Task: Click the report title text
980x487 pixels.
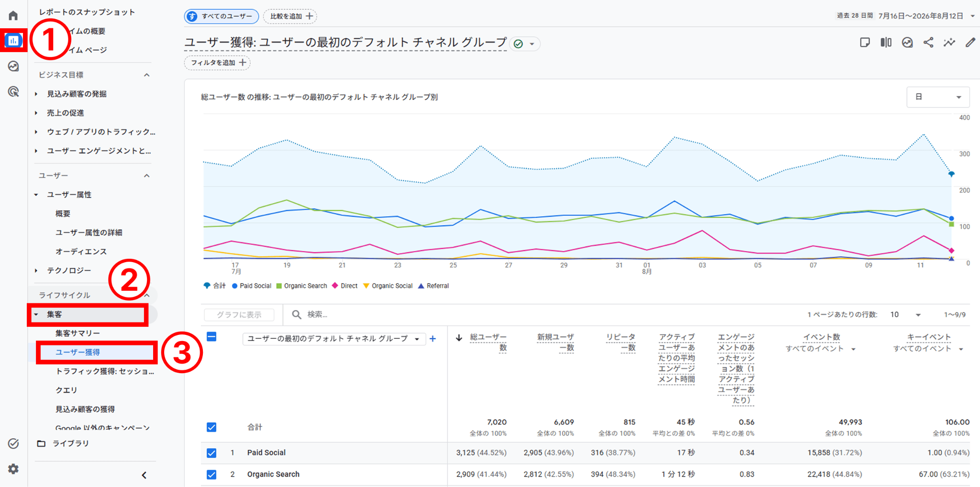Action: [x=345, y=43]
